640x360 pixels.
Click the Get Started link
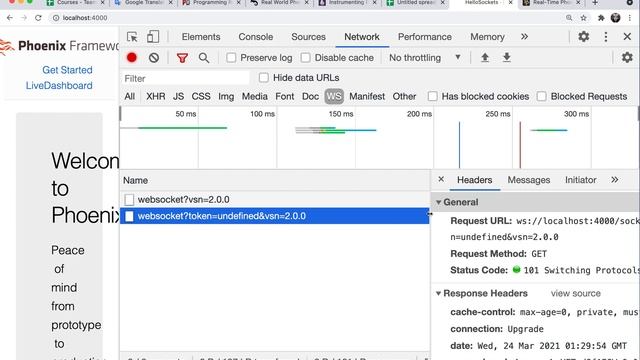pos(67,70)
